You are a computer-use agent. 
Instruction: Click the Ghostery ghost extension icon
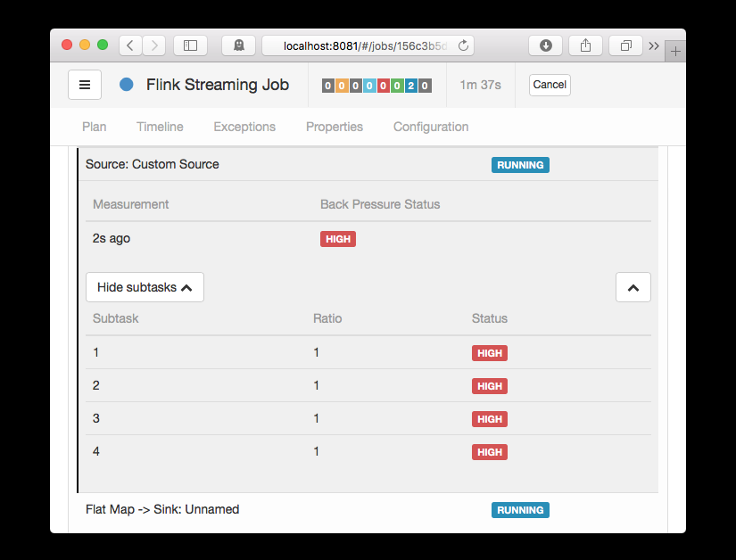[x=238, y=45]
